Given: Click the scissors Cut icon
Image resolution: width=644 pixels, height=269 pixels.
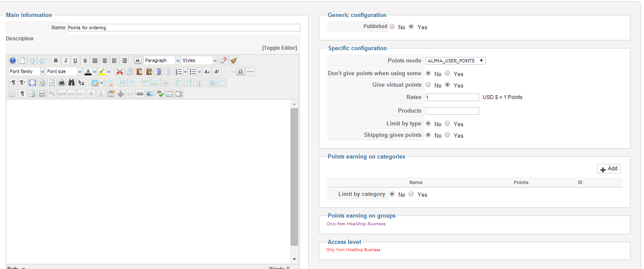Looking at the screenshot, I should point(120,71).
